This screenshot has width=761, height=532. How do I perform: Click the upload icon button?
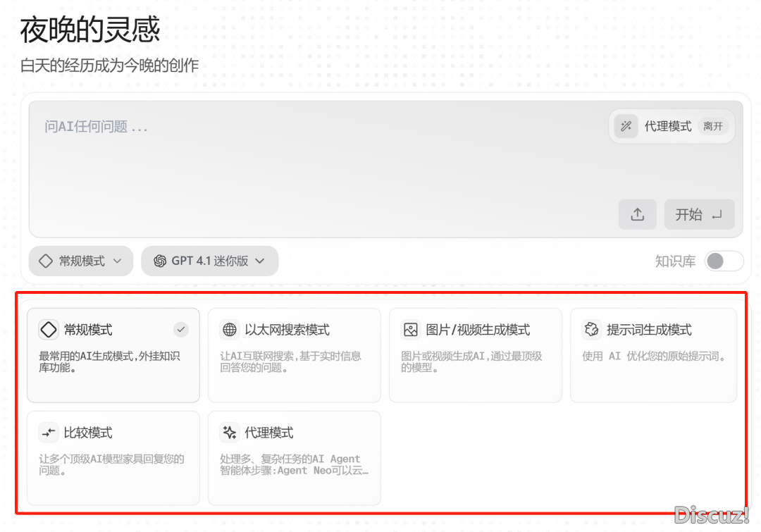pos(637,214)
